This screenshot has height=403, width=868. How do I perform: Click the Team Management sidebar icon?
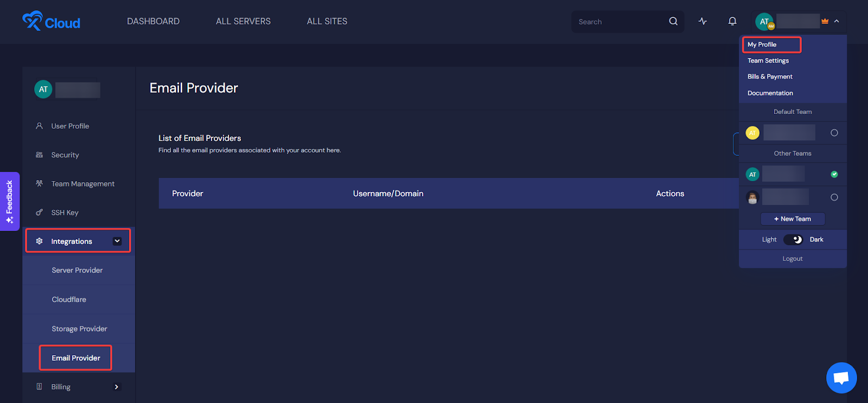click(x=39, y=183)
